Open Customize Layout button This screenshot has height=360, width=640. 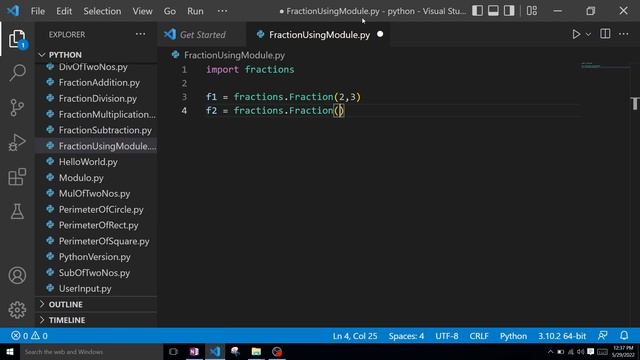532,11
